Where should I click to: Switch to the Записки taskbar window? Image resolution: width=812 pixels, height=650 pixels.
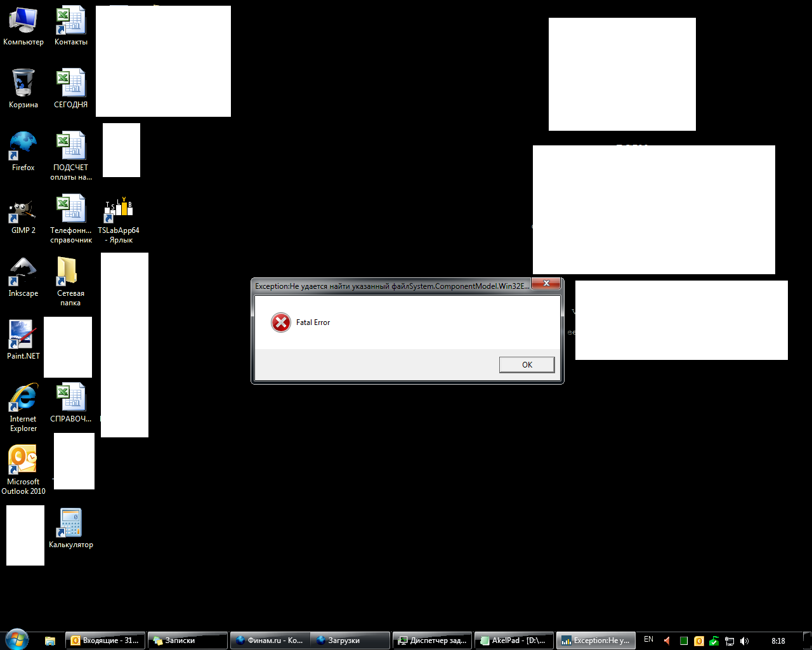click(188, 640)
